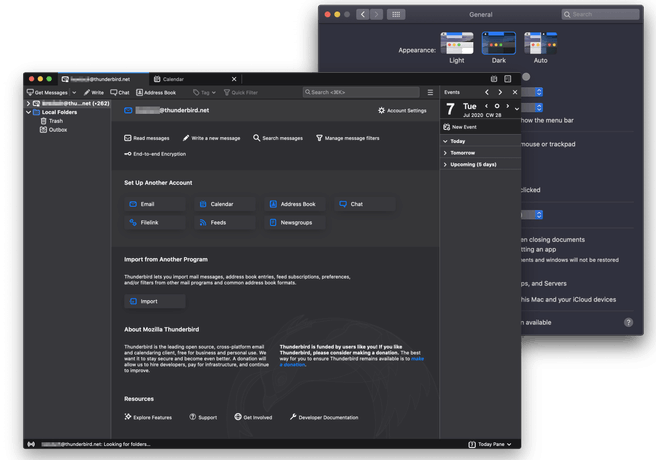Screen dimensions: 656x460
Task: Collapse the Local Folders tree
Action: (28, 112)
